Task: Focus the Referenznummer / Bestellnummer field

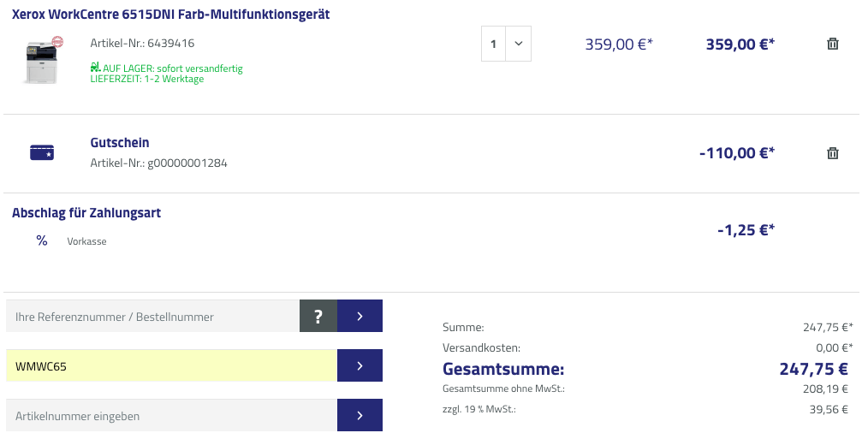Action: pos(152,317)
